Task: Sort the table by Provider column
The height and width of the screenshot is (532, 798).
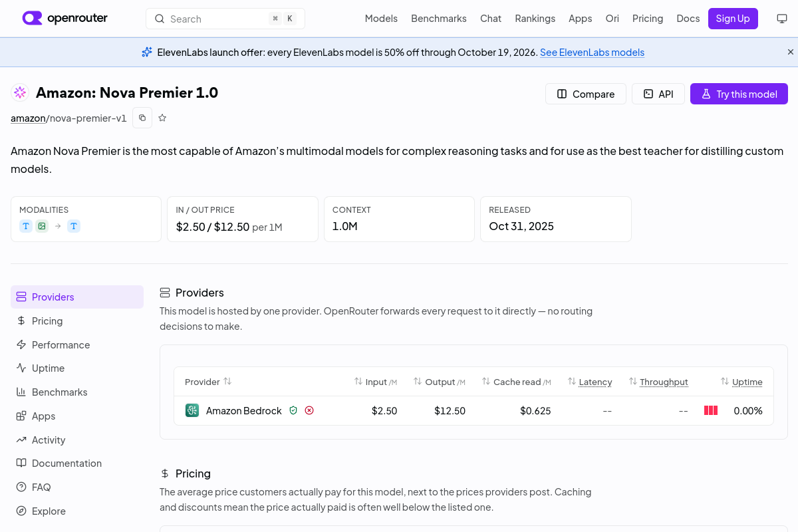Action: click(208, 382)
